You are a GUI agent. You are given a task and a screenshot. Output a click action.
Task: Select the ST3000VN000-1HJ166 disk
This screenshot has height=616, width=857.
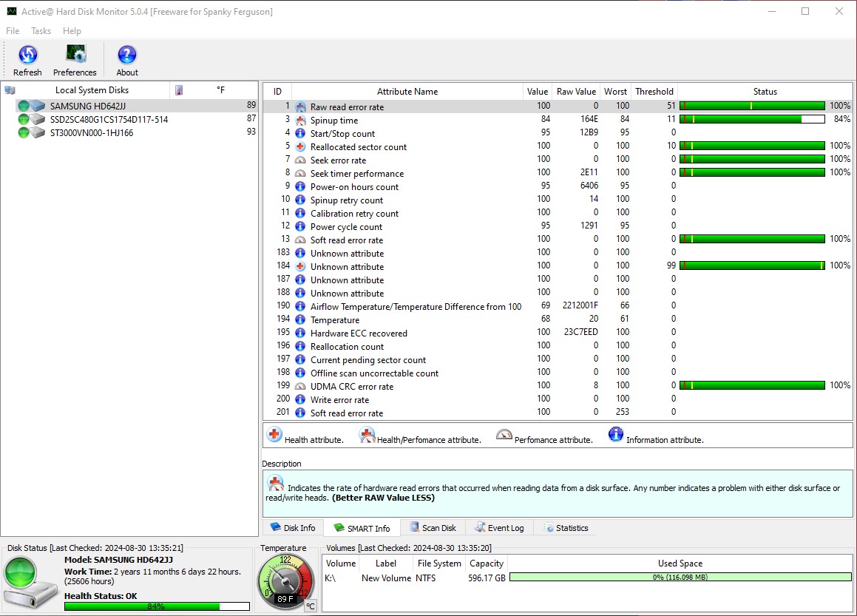click(91, 132)
